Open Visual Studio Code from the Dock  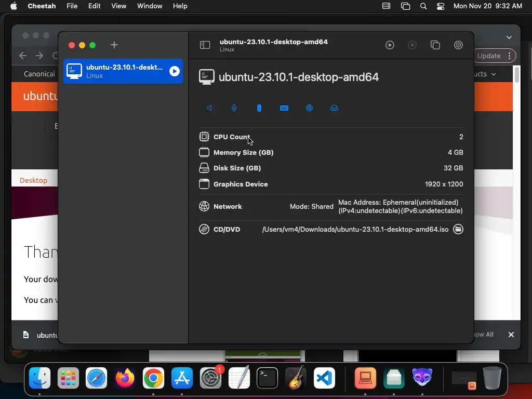pyautogui.click(x=324, y=378)
